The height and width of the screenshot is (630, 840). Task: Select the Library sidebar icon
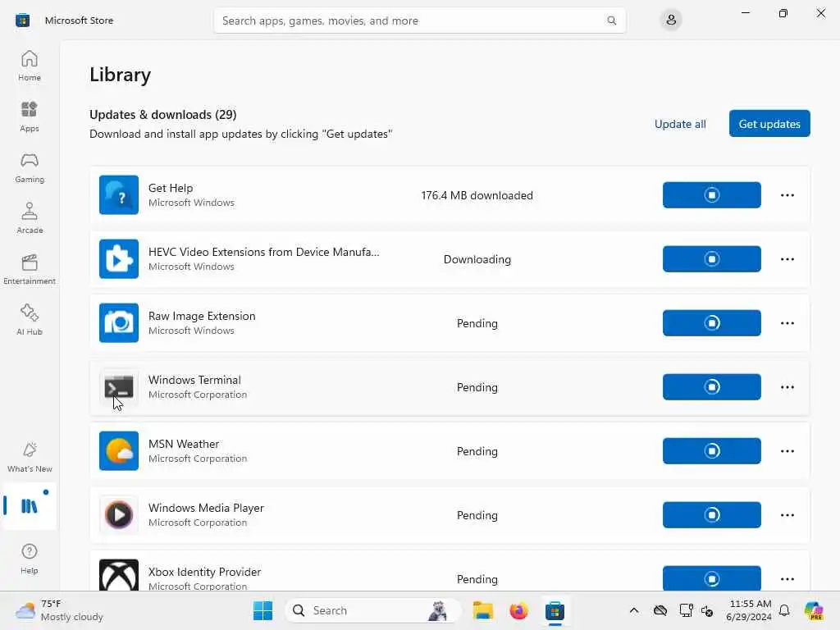click(30, 505)
